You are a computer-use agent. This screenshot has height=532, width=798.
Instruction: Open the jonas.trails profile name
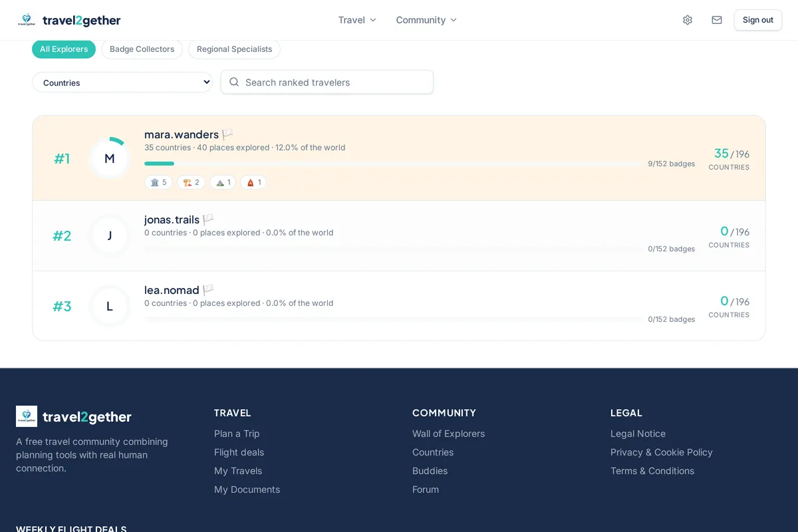click(172, 219)
